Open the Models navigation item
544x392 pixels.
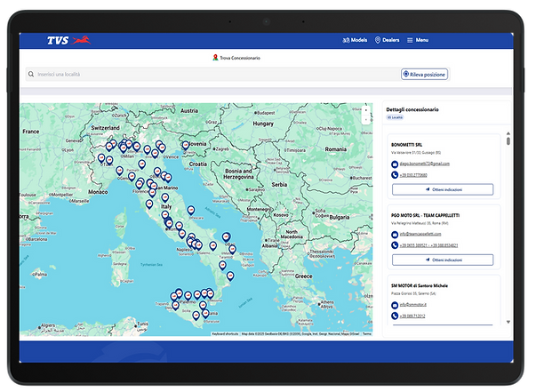(x=355, y=40)
